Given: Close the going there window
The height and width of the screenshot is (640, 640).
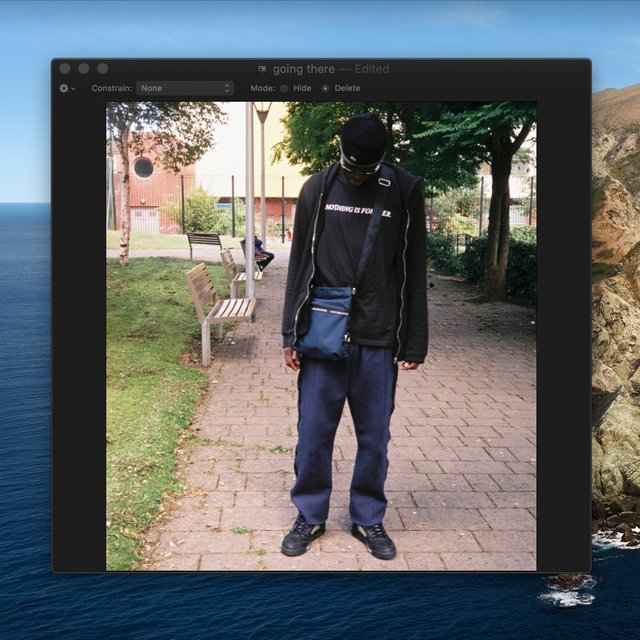Looking at the screenshot, I should tap(65, 68).
